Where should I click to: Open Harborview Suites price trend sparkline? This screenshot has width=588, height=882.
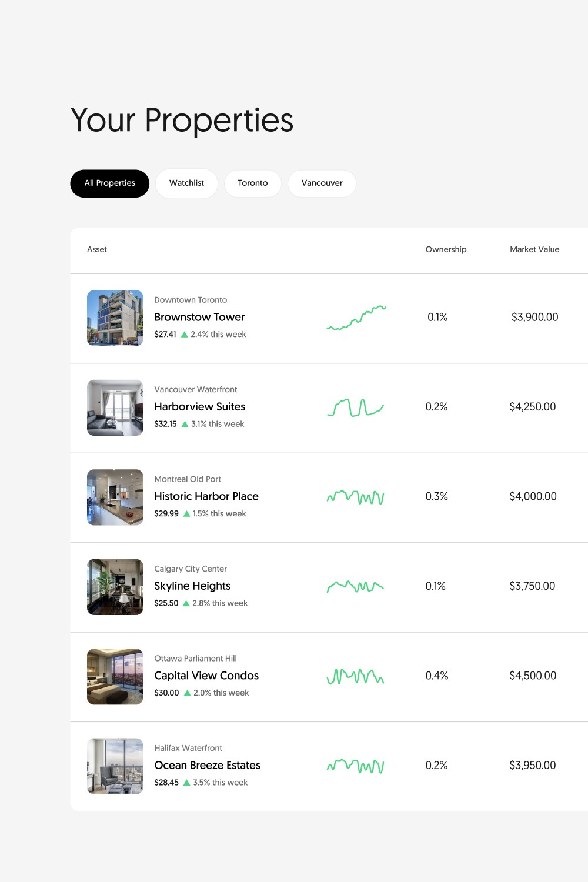pyautogui.click(x=355, y=407)
